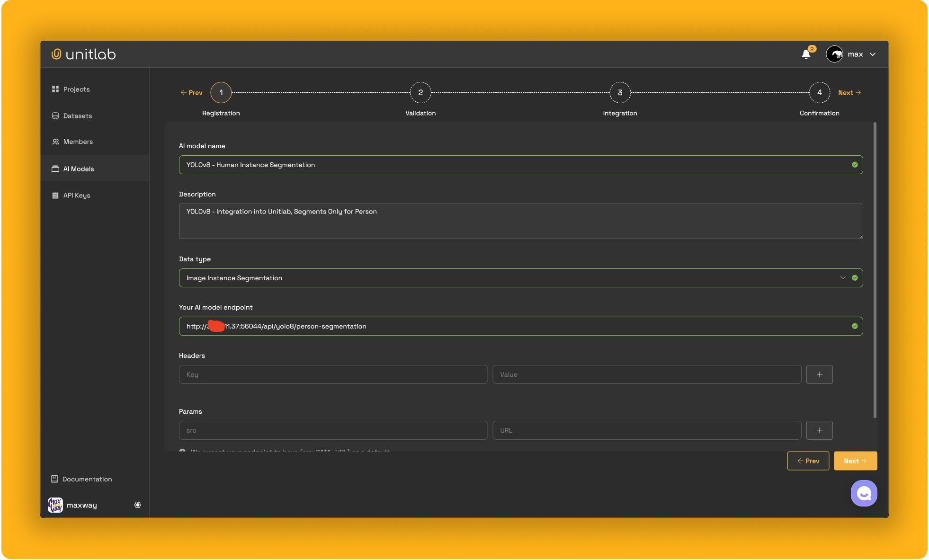This screenshot has width=929, height=560.
Task: Click the max user avatar
Action: (834, 54)
